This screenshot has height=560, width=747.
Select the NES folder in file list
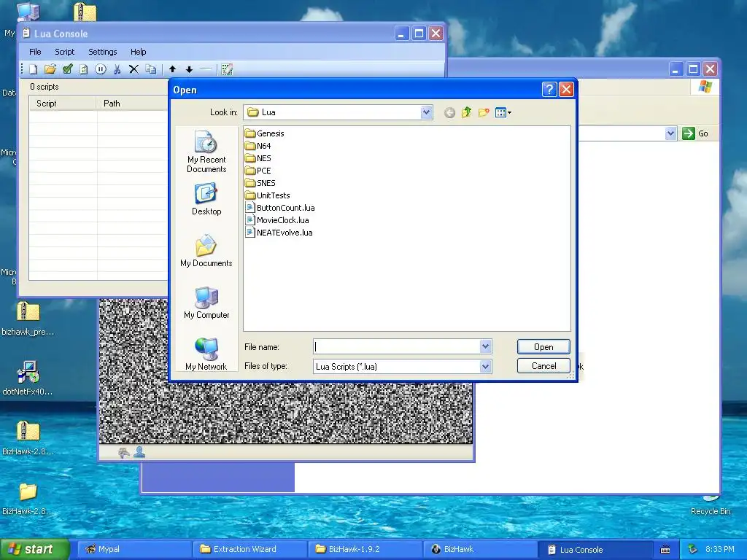click(258, 158)
